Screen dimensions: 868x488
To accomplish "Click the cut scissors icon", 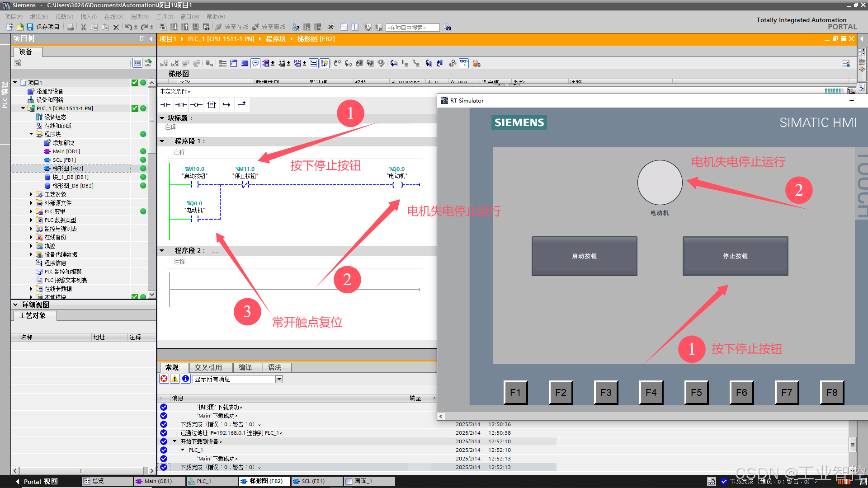I will [83, 27].
